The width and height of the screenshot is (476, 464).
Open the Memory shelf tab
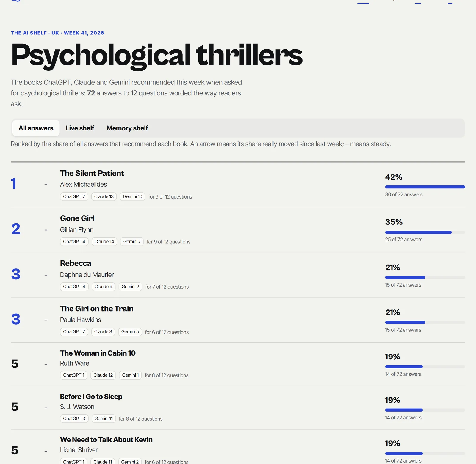coord(127,128)
